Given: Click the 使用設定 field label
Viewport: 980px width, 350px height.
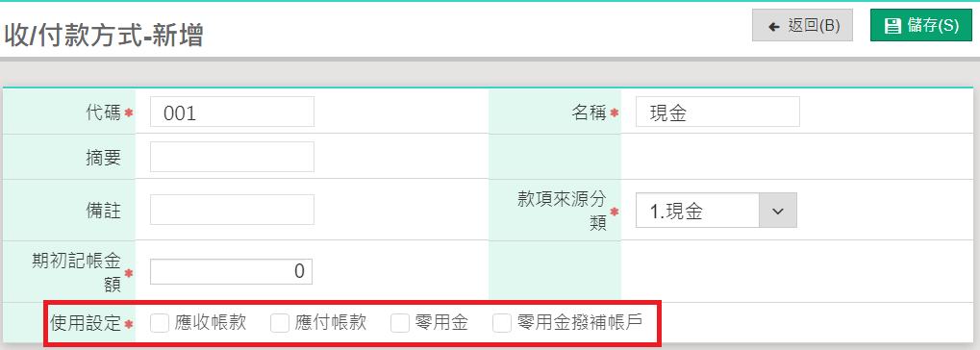Looking at the screenshot, I should tap(85, 323).
